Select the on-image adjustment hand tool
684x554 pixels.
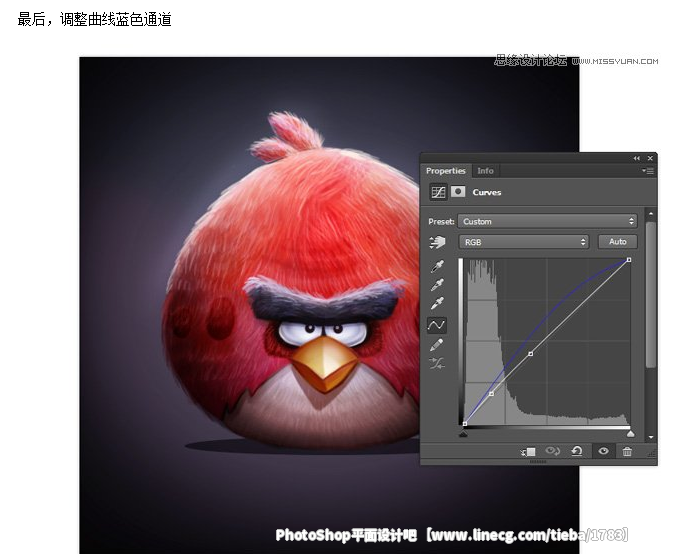coord(437,242)
